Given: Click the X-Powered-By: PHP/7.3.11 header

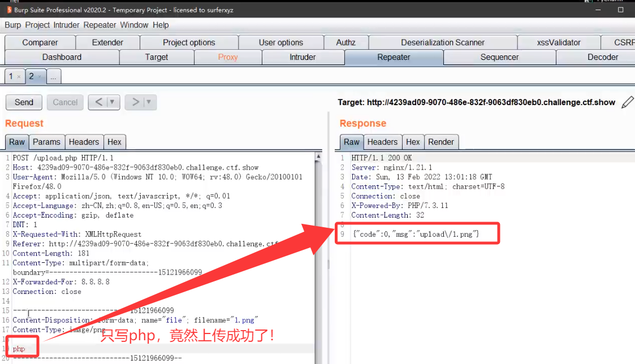Looking at the screenshot, I should [x=400, y=206].
